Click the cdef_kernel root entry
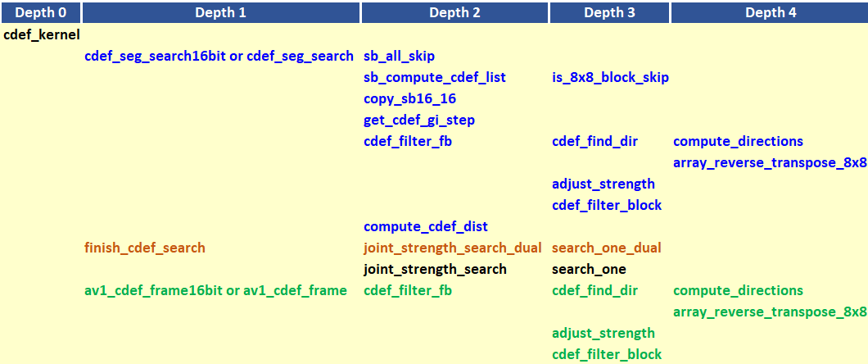Screen dimensions: 868x364 42,34
